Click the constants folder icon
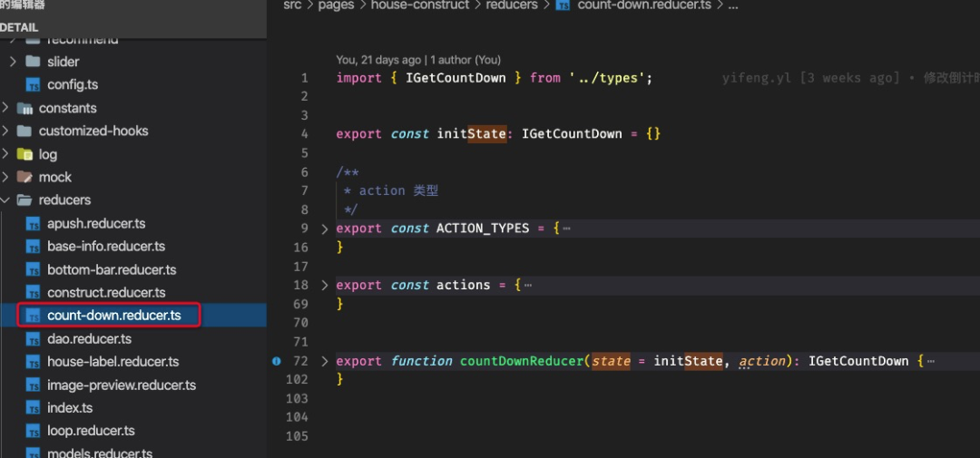The height and width of the screenshot is (458, 980). click(24, 108)
